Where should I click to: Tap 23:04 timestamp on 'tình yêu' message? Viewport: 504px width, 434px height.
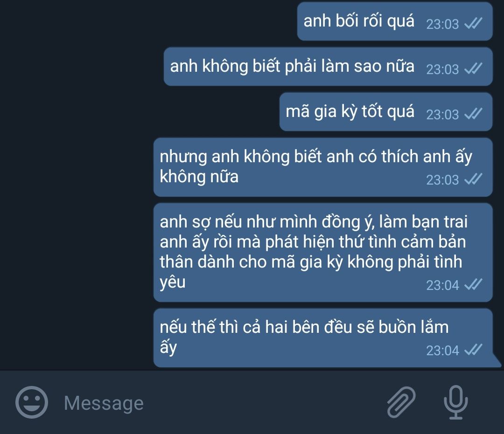click(442, 285)
